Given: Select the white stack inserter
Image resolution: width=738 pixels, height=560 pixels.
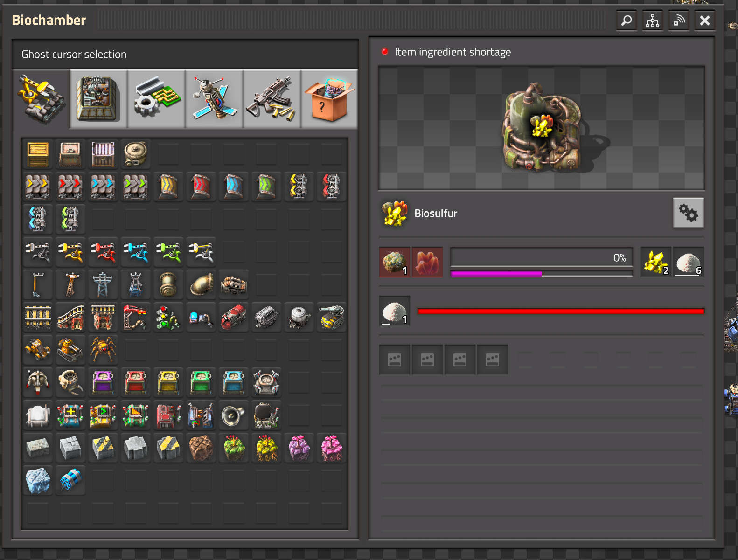Looking at the screenshot, I should point(201,252).
